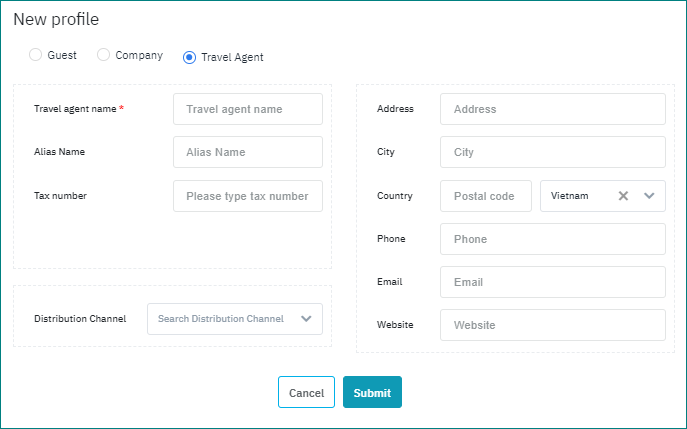
Task: Cancel the new profile dialog
Action: click(306, 393)
